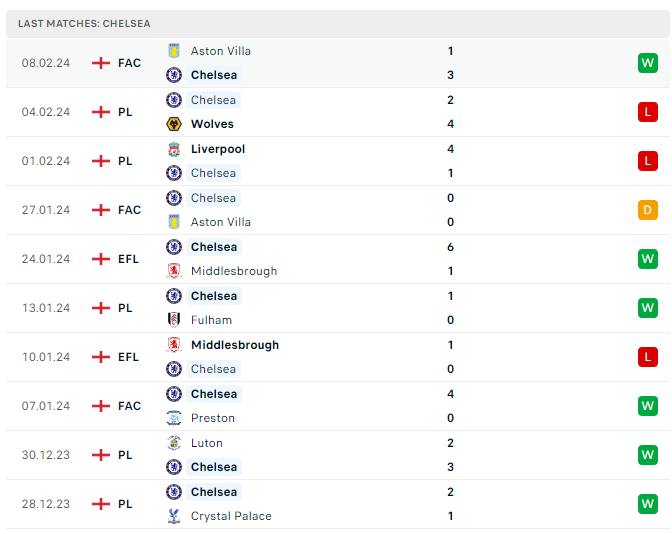Click the red L badge for 10.01.24
The image size is (672, 534).
pos(648,357)
